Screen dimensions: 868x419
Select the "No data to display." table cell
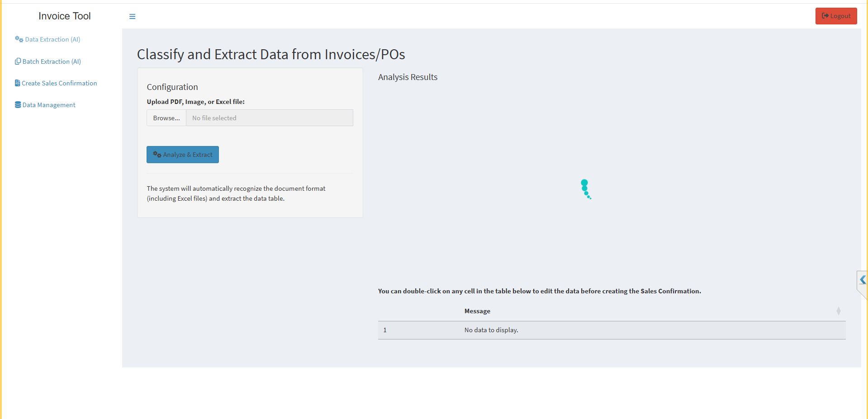click(x=491, y=330)
